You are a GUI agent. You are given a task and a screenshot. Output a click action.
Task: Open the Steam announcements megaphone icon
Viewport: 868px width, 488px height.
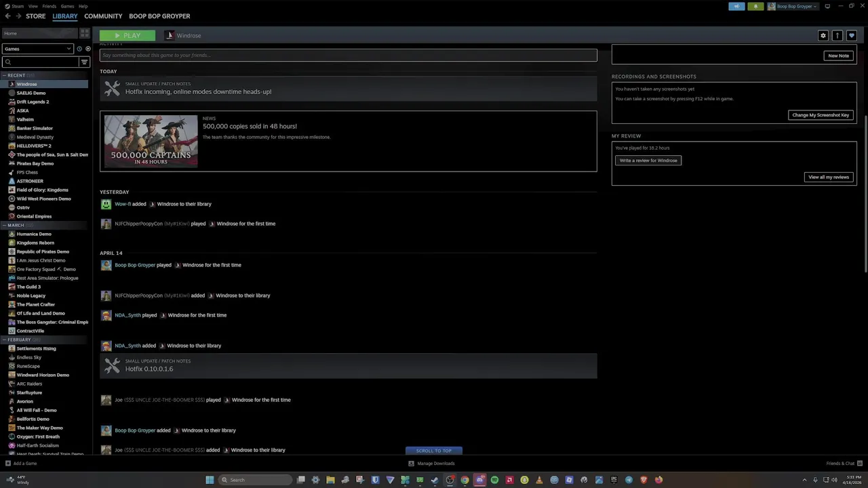(x=737, y=6)
